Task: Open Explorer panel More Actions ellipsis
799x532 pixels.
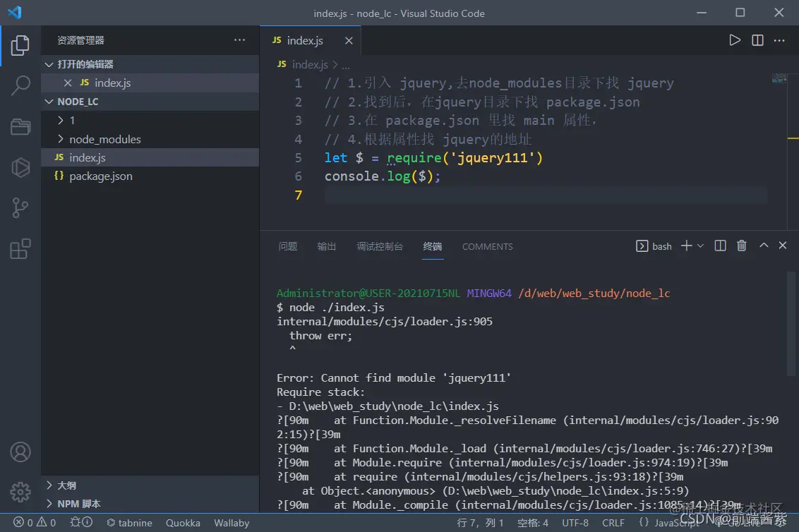Action: pos(239,40)
